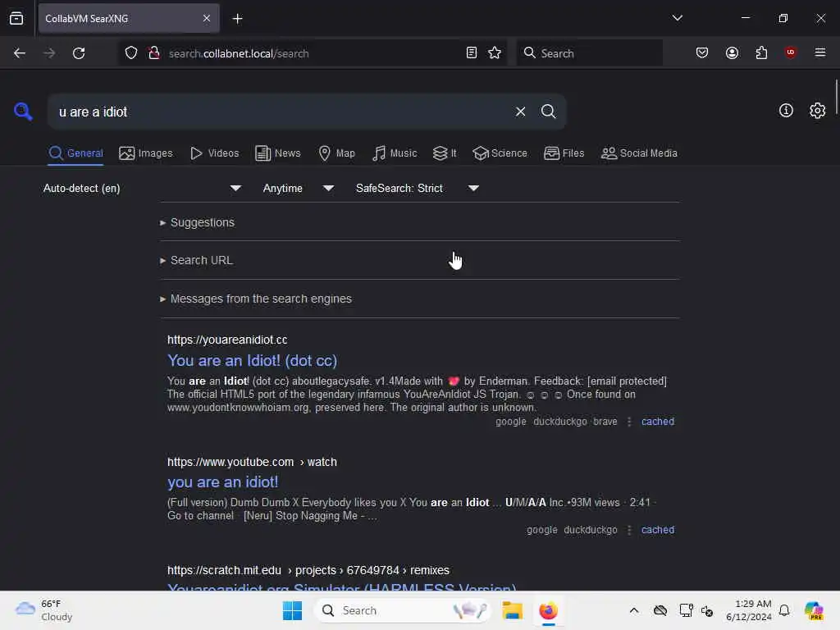Open Firefox View tab icon
The width and height of the screenshot is (840, 630).
pyautogui.click(x=16, y=18)
